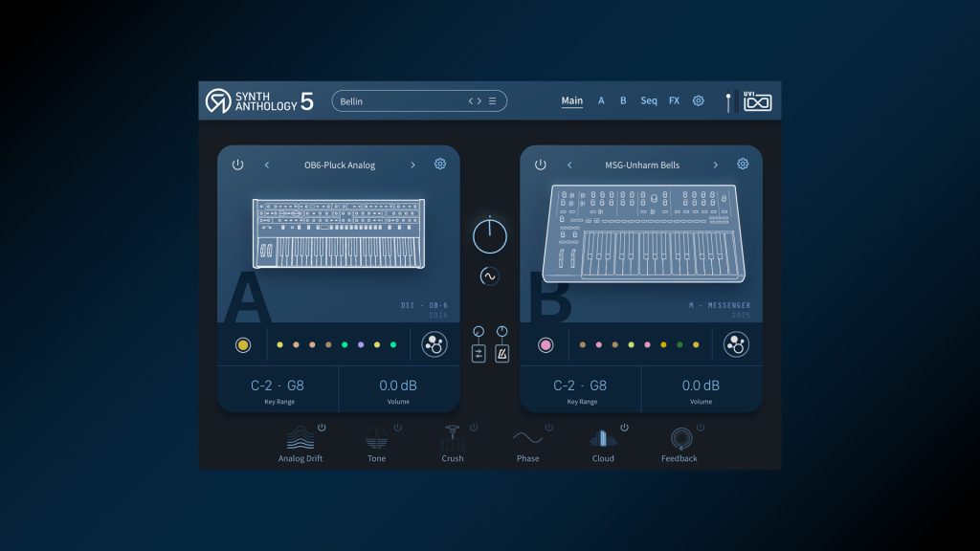Click the small knob above metronome icon
This screenshot has height=551, width=980.
pyautogui.click(x=501, y=331)
